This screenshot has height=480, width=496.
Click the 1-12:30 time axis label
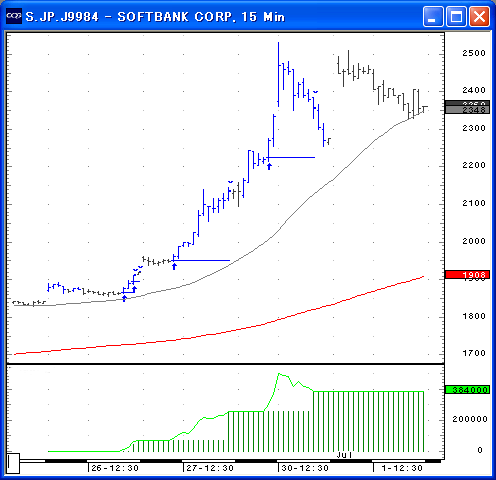(x=402, y=468)
